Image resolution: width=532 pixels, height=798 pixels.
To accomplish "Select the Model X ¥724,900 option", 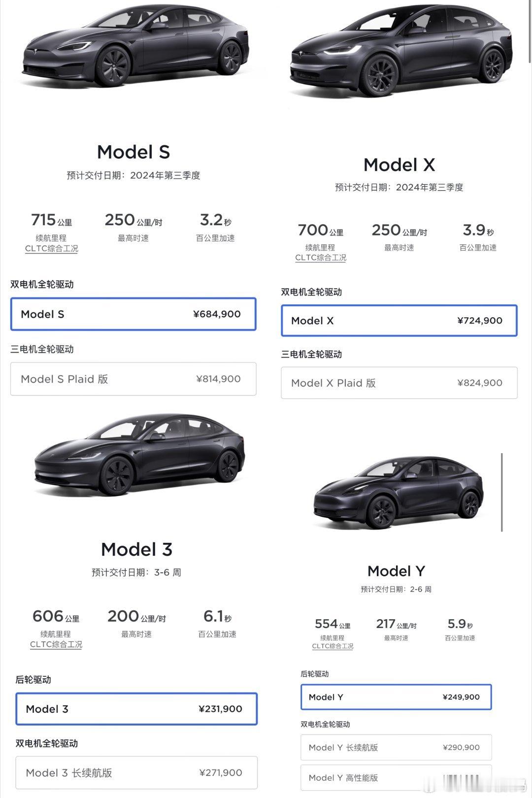I will (x=399, y=321).
